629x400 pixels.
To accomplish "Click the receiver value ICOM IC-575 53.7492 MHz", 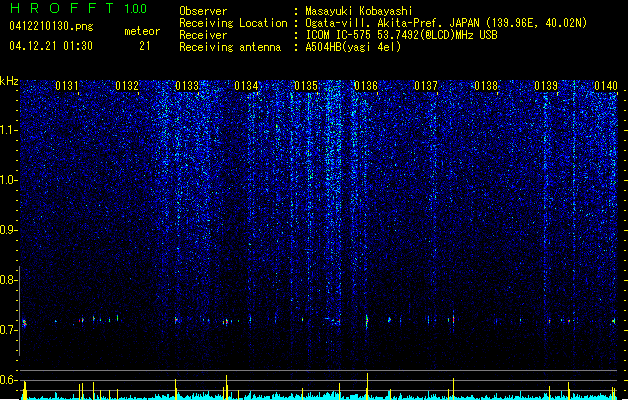I will (401, 35).
